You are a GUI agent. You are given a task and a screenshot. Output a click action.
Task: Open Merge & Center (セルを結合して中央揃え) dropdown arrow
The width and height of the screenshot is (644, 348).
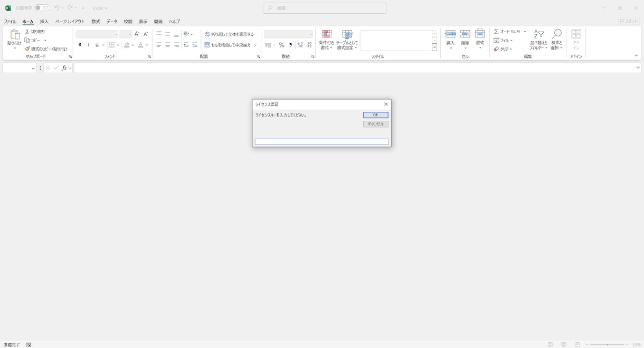click(255, 45)
